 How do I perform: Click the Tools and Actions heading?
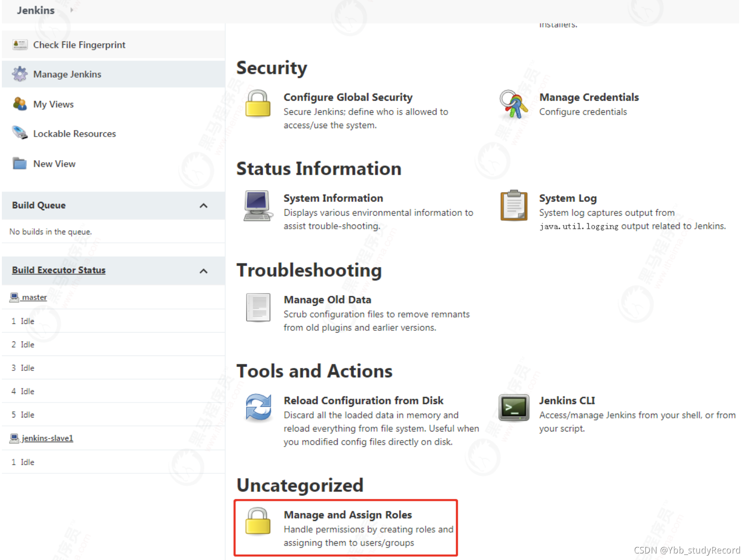coord(314,371)
